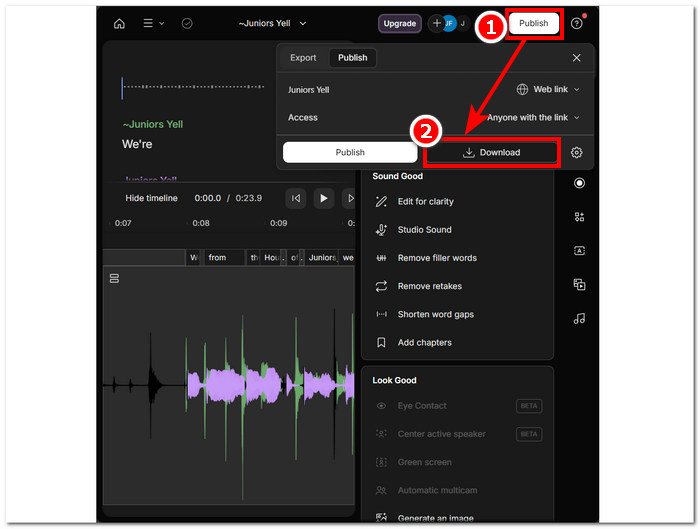This screenshot has height=529, width=700.
Task: Open the elements shapes sidebar icon
Action: coord(579,217)
